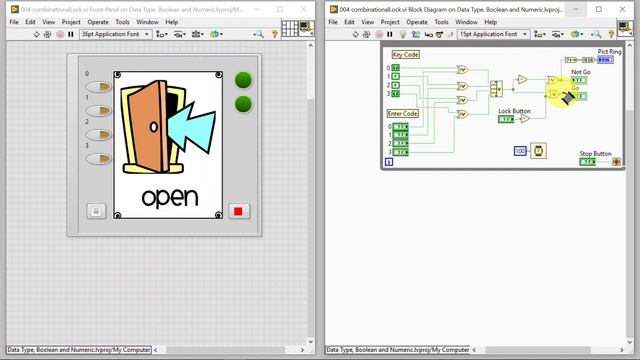Click Key Code boolean constant 3
The width and height of the screenshot is (640, 360).
point(396,93)
